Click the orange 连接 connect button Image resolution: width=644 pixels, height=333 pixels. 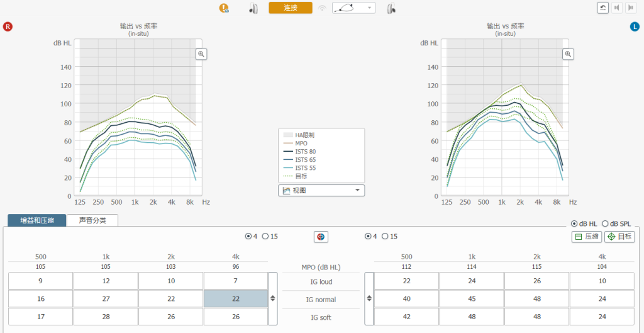coord(290,8)
